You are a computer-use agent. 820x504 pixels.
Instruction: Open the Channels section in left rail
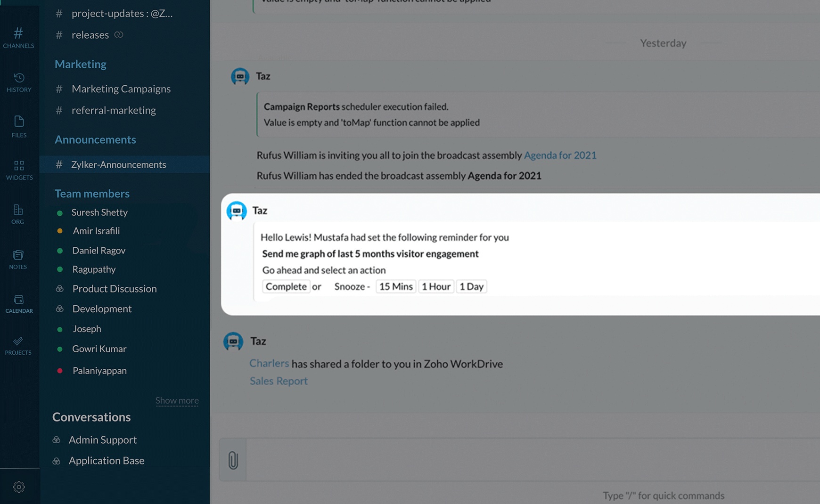pos(18,38)
